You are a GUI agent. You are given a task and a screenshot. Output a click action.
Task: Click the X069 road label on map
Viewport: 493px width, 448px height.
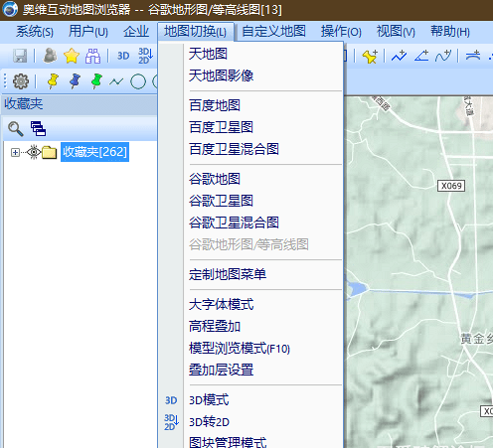pyautogui.click(x=451, y=186)
